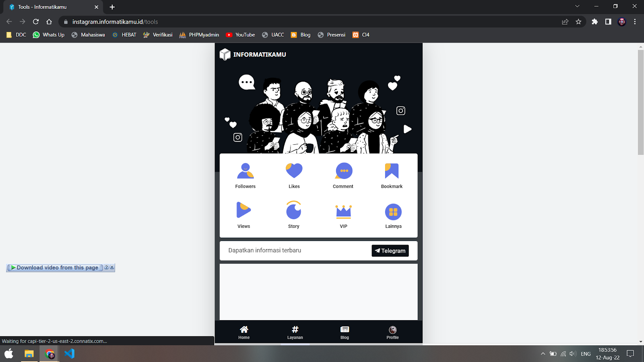The height and width of the screenshot is (362, 644).
Task: Open Visual Studio Code from taskbar
Action: click(70, 354)
